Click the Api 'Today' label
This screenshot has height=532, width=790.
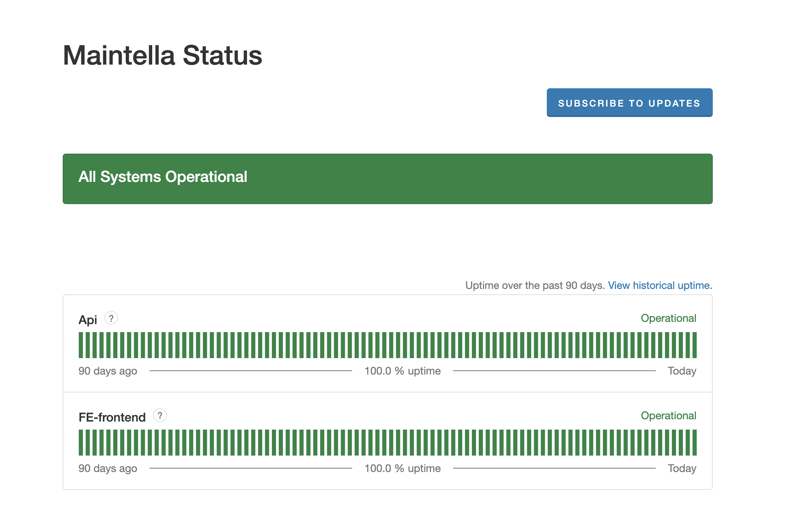click(681, 371)
